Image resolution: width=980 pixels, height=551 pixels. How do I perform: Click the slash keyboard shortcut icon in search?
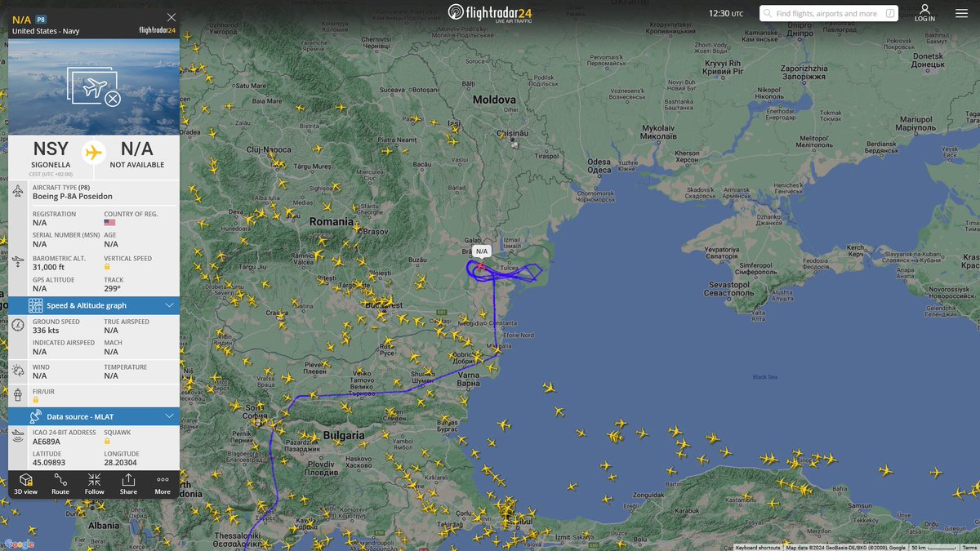click(890, 14)
